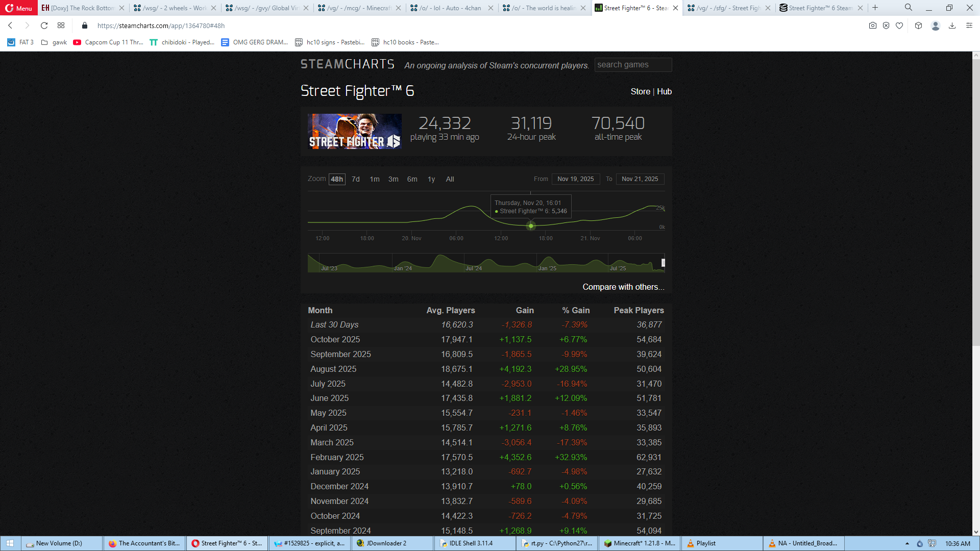Open the speed dial grid icon
The height and width of the screenshot is (551, 980).
pos(61,26)
